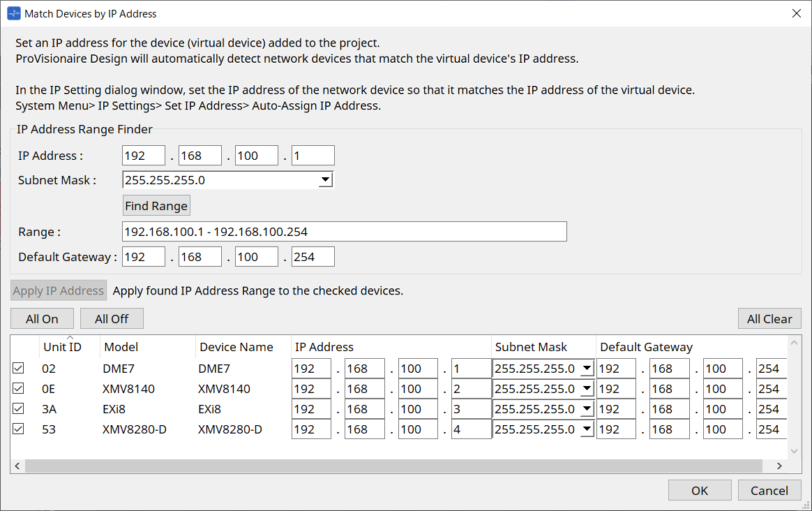Select the first octet of the IP Address

143,155
